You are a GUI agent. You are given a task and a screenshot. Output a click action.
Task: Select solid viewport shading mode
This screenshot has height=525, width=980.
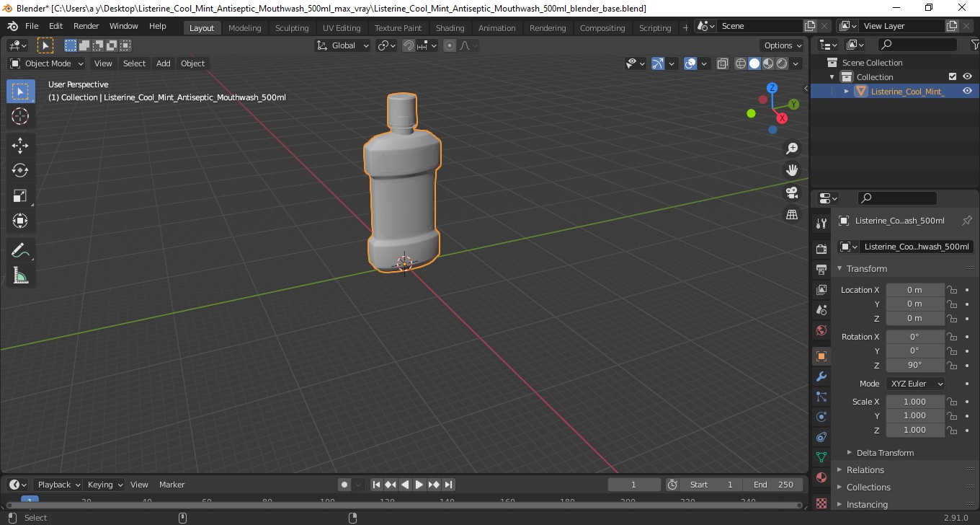click(x=754, y=63)
